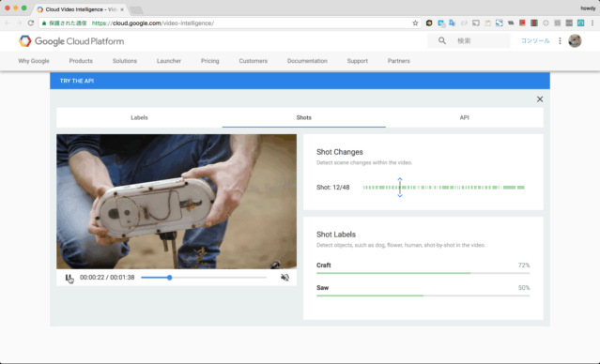Image resolution: width=600 pixels, height=364 pixels.
Task: Open the Products menu
Action: (x=81, y=61)
